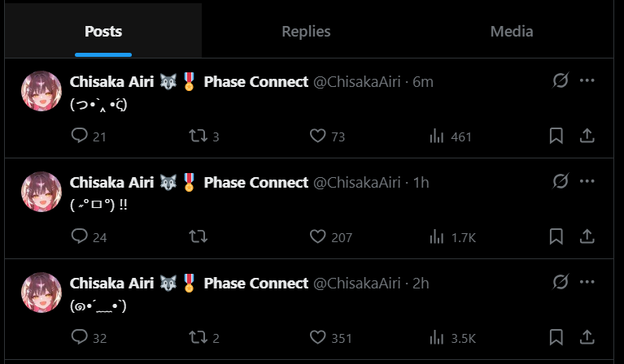Like the post with 351 likes
The width and height of the screenshot is (624, 364).
pos(318,338)
